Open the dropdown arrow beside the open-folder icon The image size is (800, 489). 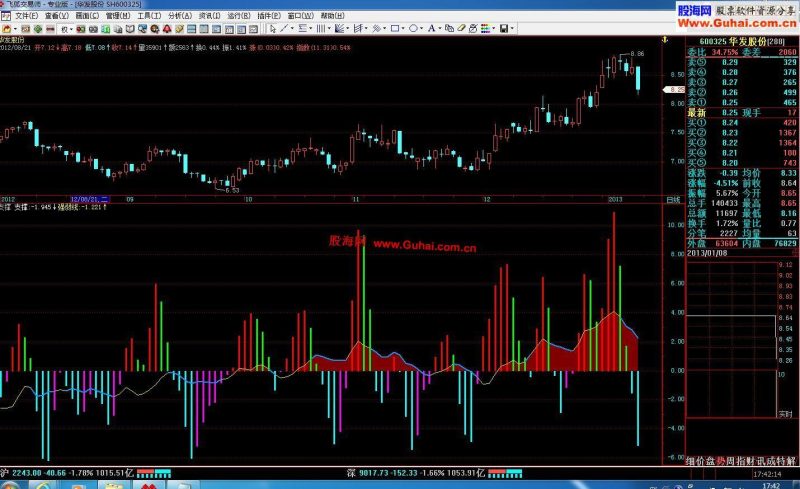(x=15, y=29)
